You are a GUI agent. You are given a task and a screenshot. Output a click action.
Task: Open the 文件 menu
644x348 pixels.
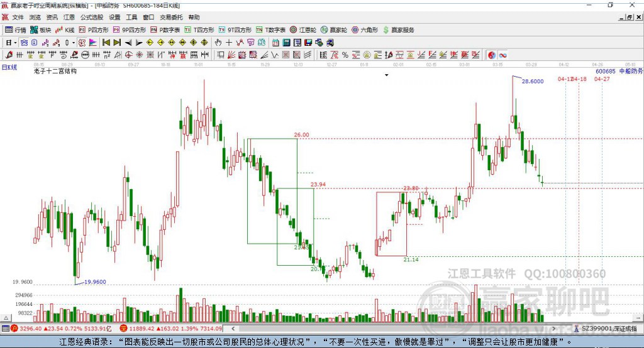click(18, 17)
